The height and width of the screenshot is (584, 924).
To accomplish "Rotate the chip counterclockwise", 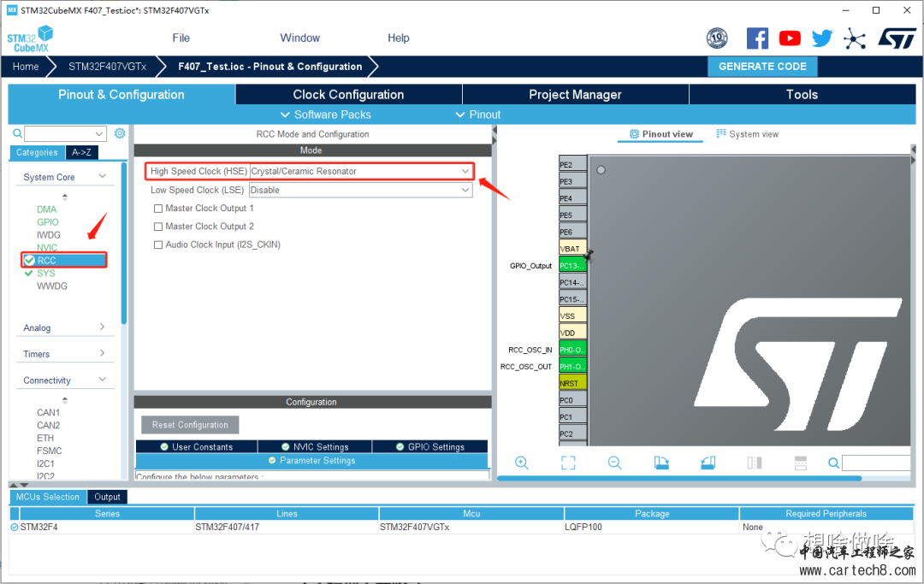I will (708, 463).
